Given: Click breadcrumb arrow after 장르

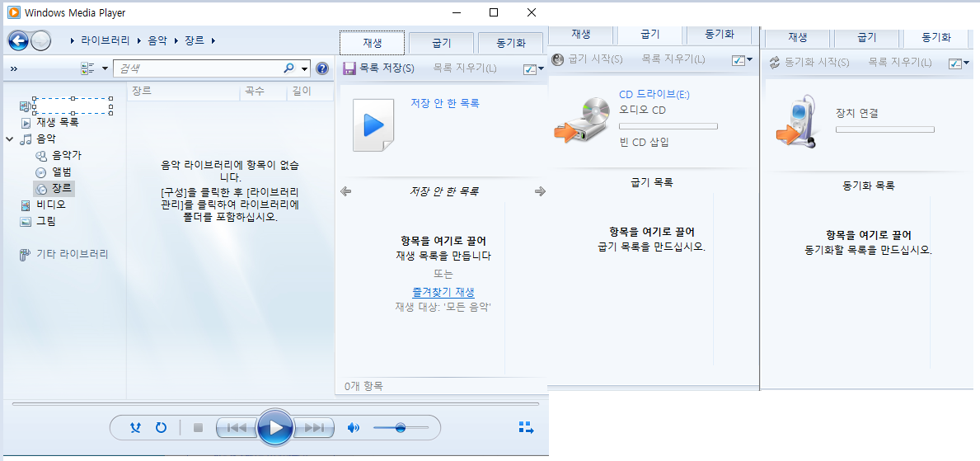Looking at the screenshot, I should 213,41.
